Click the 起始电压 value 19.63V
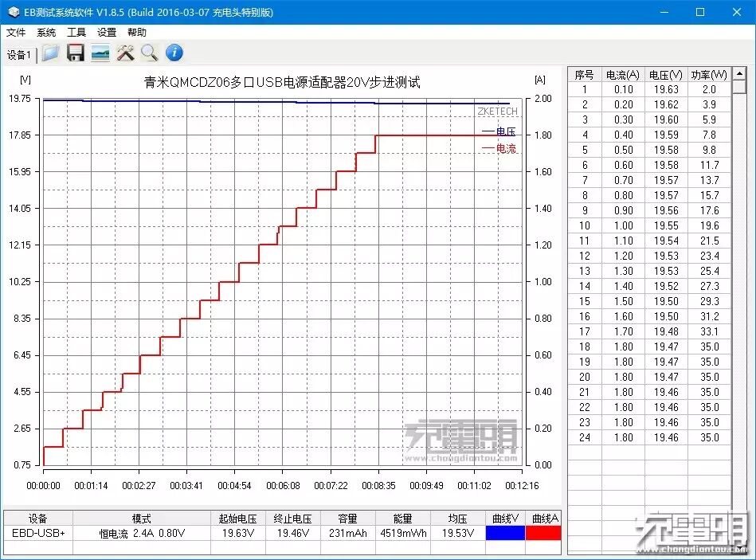This screenshot has width=756, height=560. pos(237,533)
